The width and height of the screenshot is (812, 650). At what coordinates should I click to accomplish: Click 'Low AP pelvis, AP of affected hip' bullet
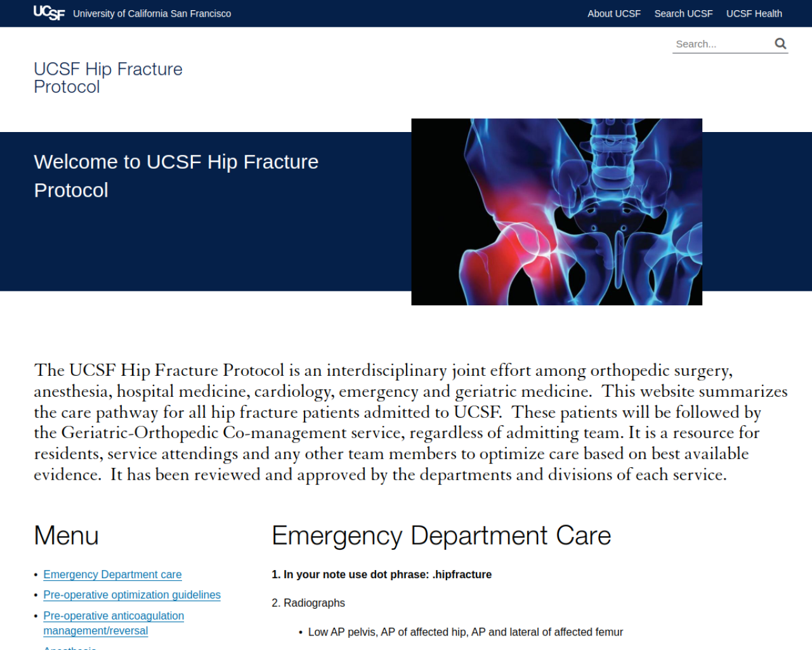click(x=465, y=632)
